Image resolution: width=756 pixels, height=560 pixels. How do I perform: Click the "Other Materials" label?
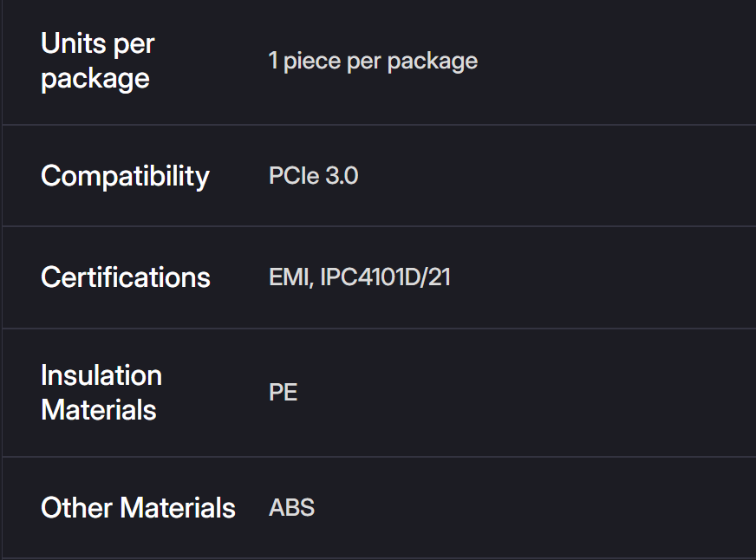pos(138,507)
